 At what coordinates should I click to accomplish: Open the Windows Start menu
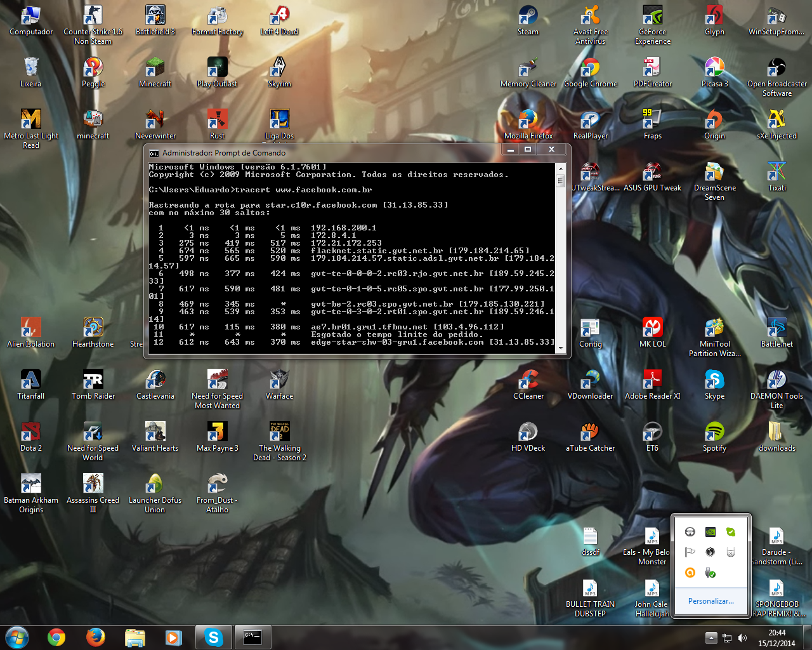pos(16,637)
